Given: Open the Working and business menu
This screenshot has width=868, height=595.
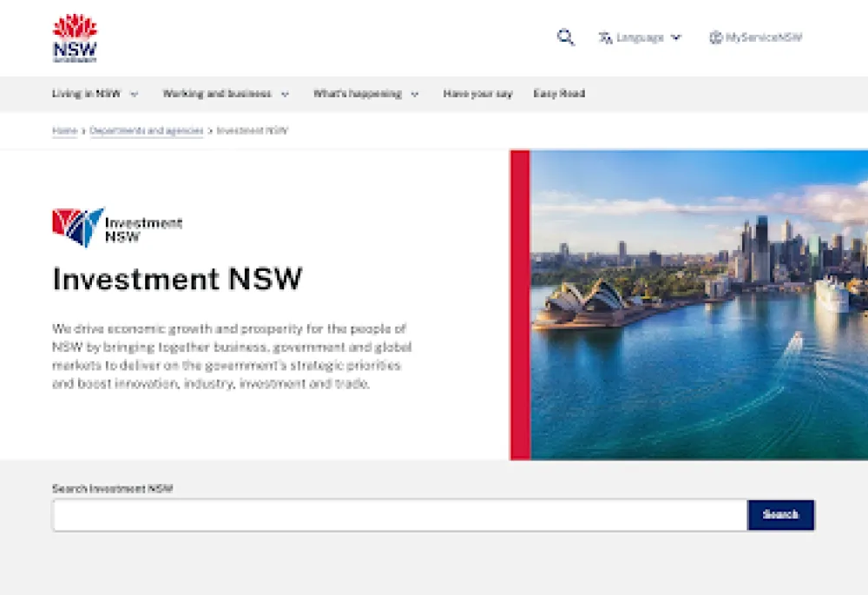Looking at the screenshot, I should [217, 94].
